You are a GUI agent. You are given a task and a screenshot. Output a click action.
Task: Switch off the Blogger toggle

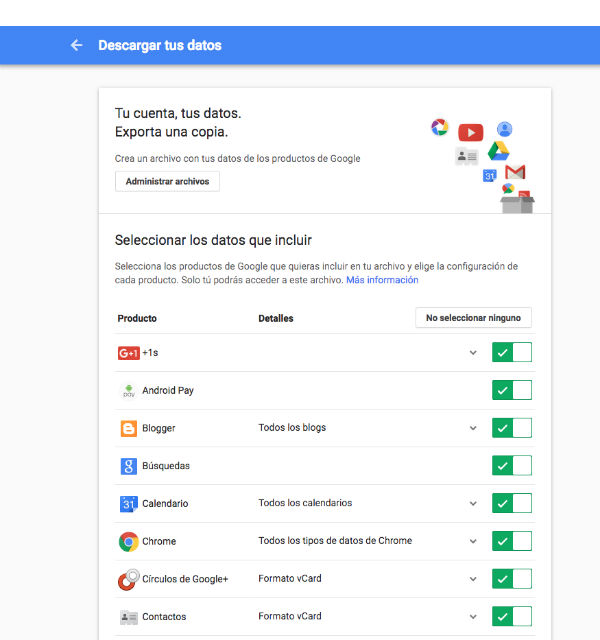(512, 428)
